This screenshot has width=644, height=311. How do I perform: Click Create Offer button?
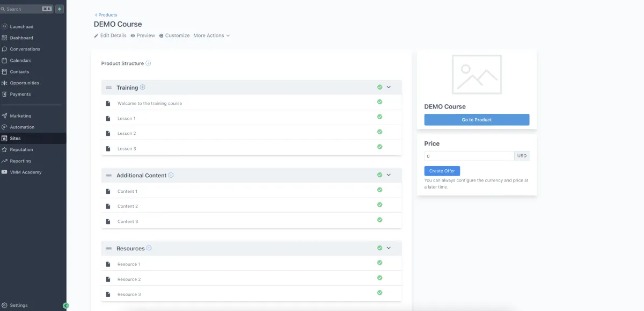coord(442,171)
